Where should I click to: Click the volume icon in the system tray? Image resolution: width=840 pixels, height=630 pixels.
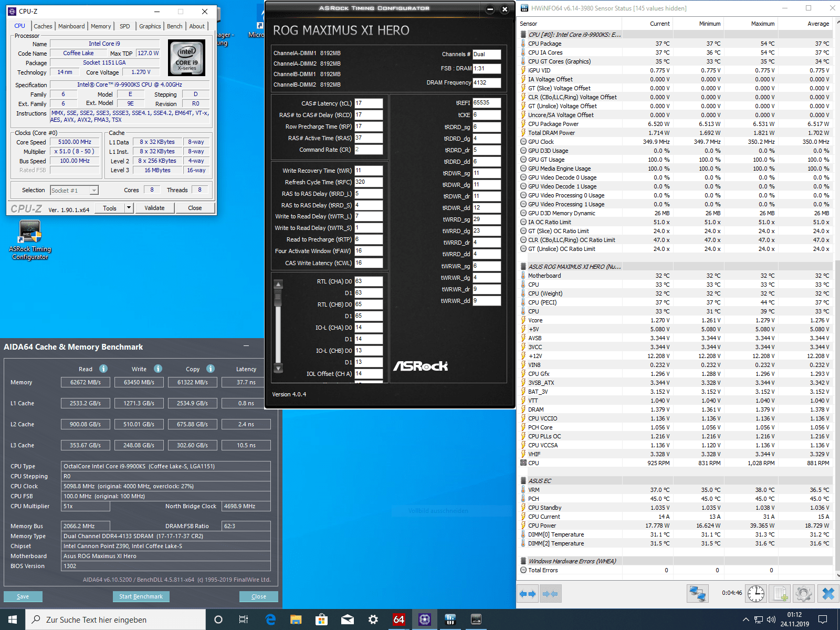pos(771,619)
